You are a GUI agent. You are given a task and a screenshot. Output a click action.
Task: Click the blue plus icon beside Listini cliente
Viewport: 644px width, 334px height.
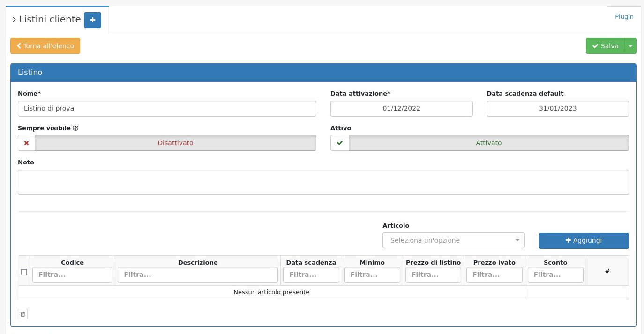[x=92, y=20]
